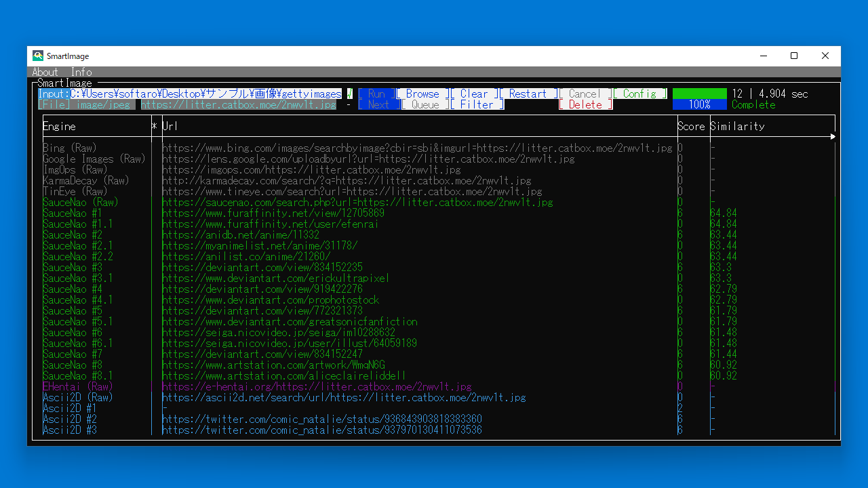Viewport: 868px width, 488px height.
Task: Click the 12 | 4.904 sec timing text
Action: 770,94
